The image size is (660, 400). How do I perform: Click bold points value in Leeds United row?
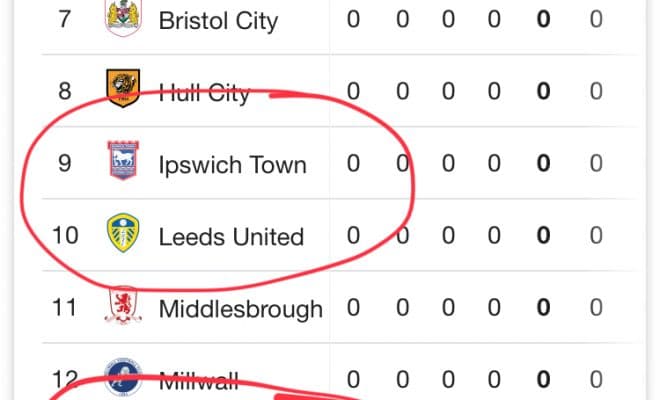[543, 235]
